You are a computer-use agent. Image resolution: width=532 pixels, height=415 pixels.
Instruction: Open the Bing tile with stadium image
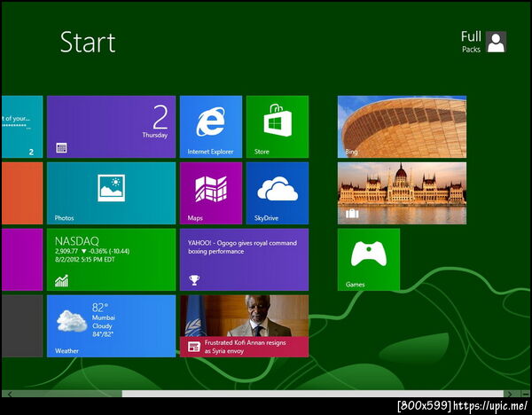(402, 127)
